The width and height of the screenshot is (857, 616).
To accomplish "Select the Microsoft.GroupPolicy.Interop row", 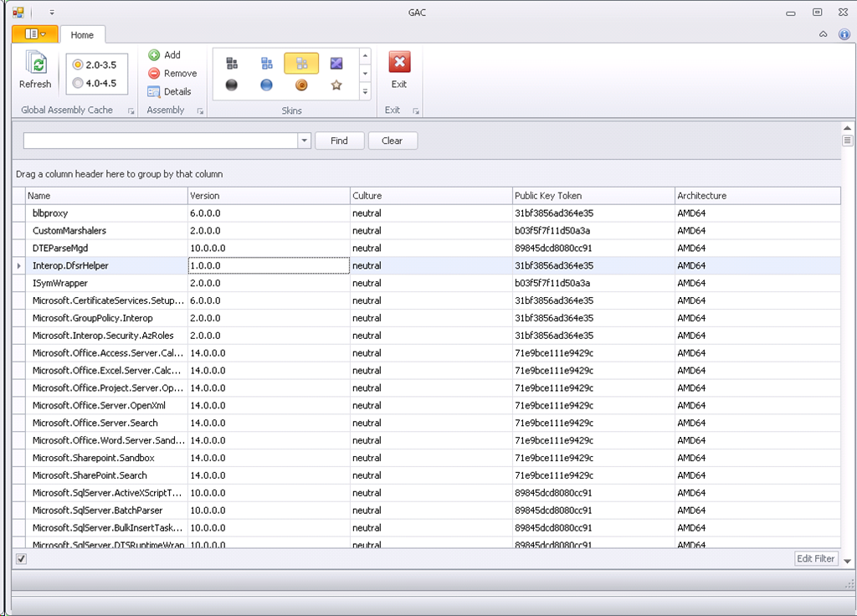I will click(x=426, y=318).
